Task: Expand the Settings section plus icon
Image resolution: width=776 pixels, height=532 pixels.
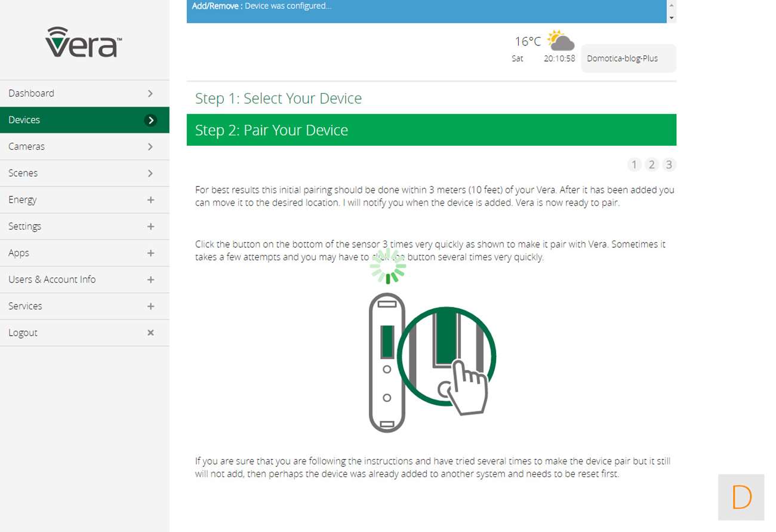Action: pyautogui.click(x=150, y=226)
